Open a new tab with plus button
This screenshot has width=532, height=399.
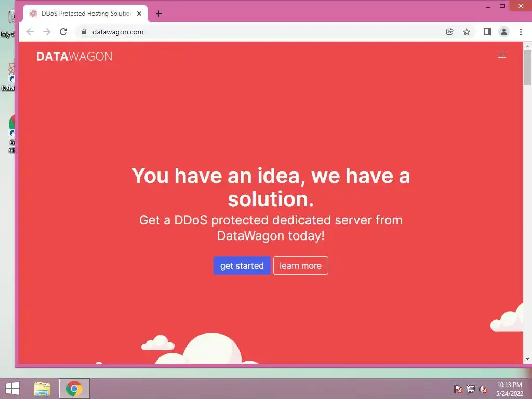[x=159, y=14]
